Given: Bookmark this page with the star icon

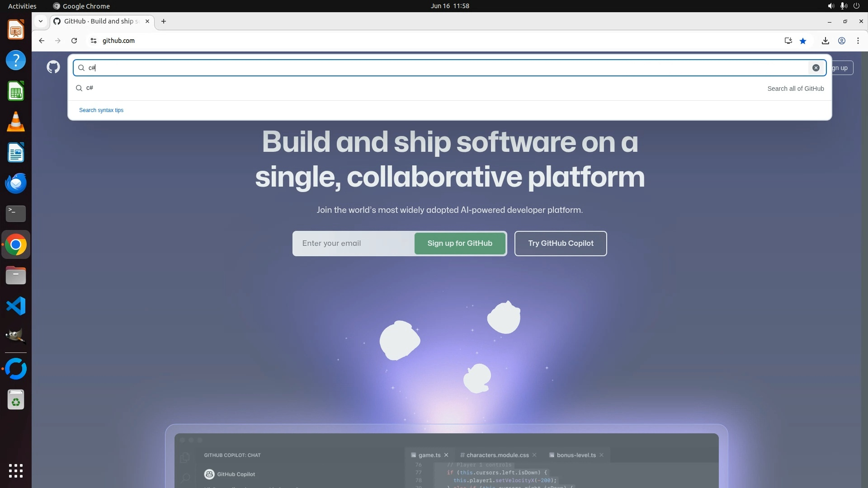Looking at the screenshot, I should pos(803,41).
